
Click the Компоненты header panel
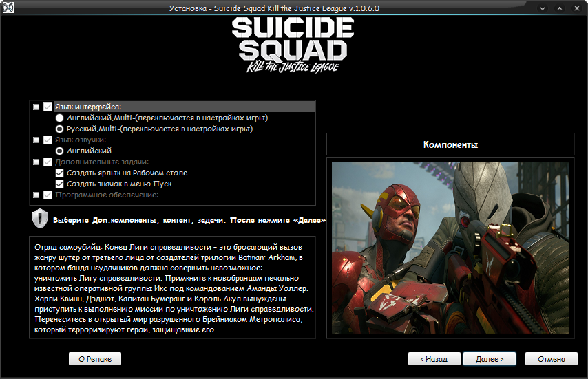point(450,144)
